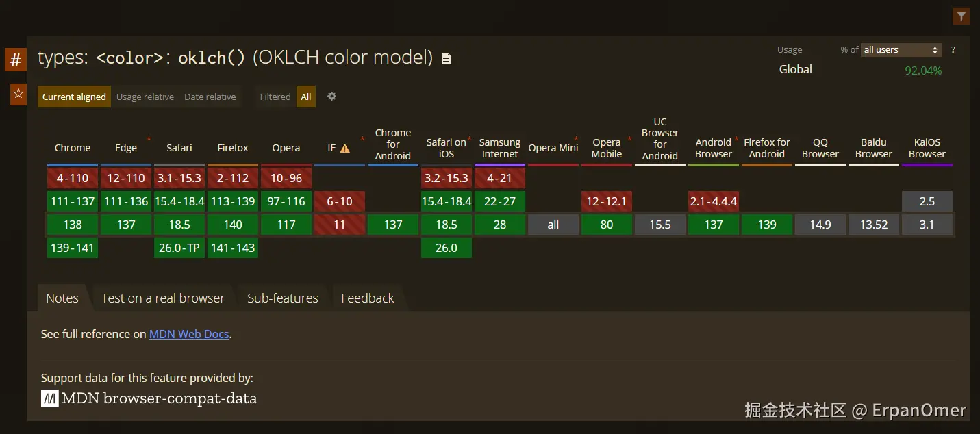Open the spec document icon beside title

tap(446, 59)
